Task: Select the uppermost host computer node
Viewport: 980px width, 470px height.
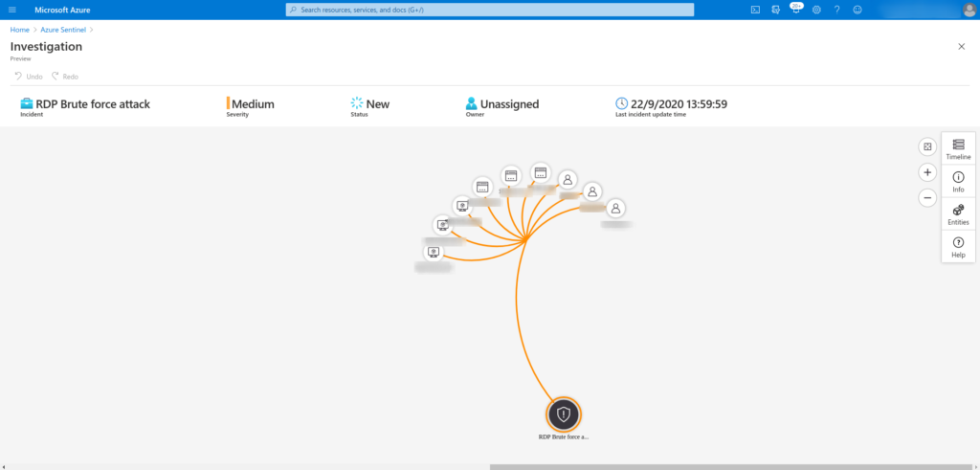Action: point(462,205)
